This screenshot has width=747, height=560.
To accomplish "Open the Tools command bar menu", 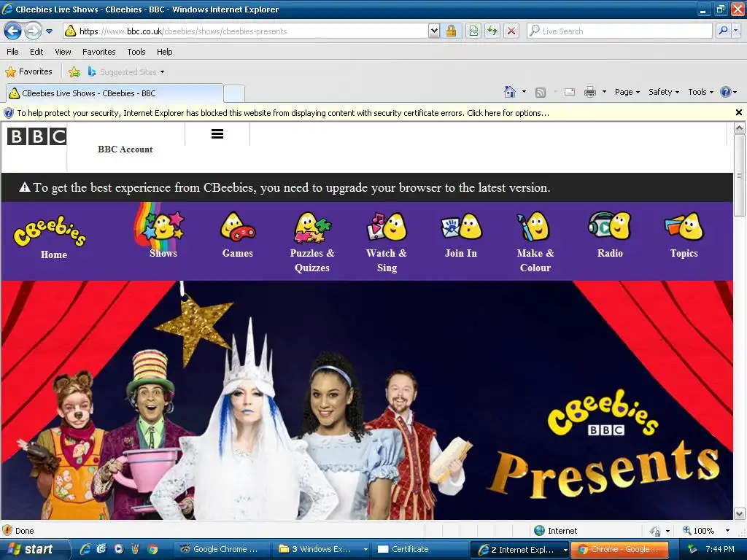I will pos(700,92).
